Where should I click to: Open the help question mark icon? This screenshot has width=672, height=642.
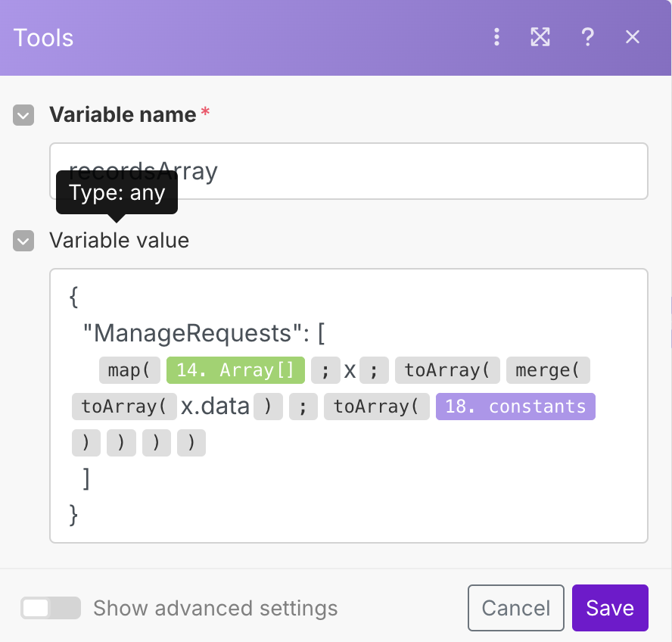[587, 37]
